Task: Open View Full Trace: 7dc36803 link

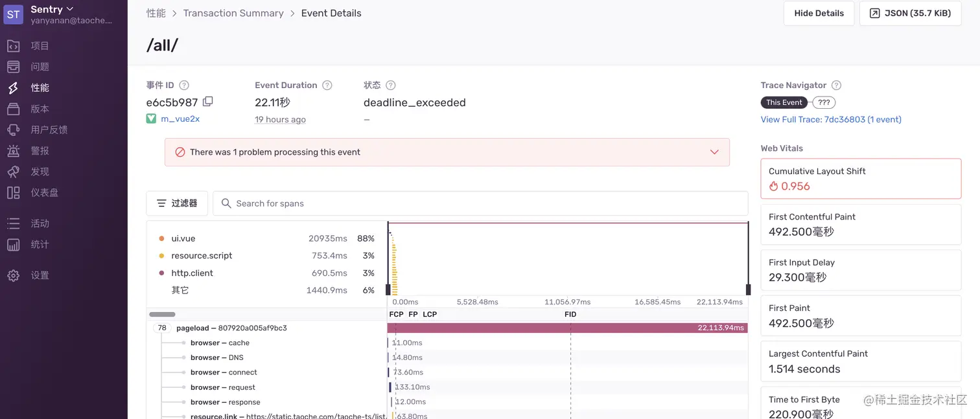Action: click(x=831, y=119)
